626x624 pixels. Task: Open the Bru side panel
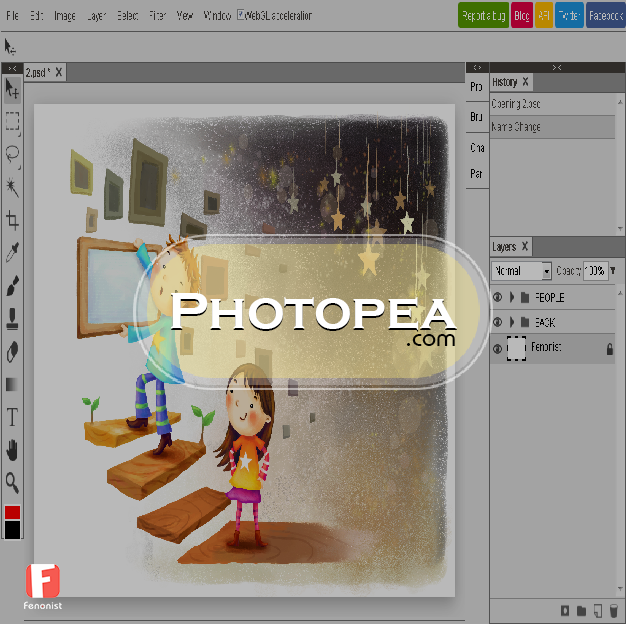pyautogui.click(x=477, y=117)
